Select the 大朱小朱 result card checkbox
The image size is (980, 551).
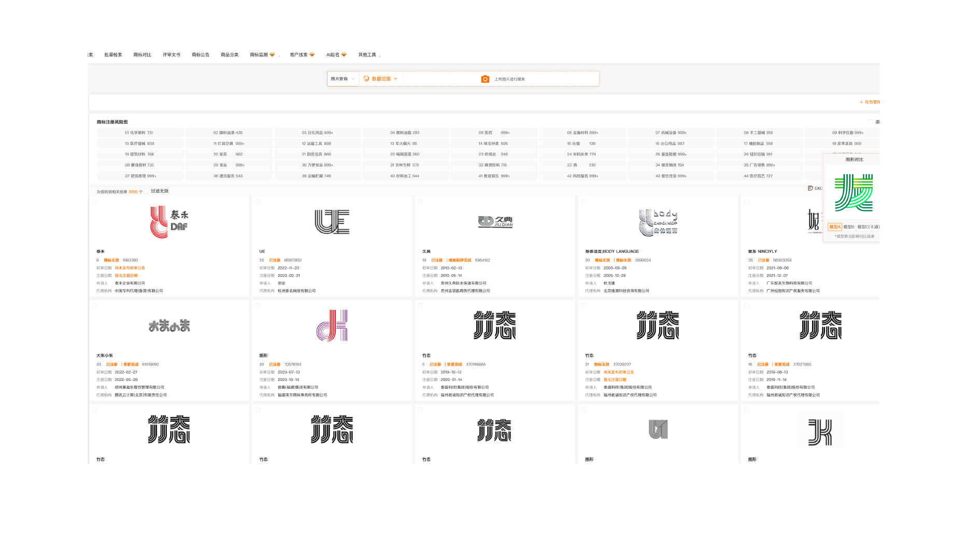95,306
